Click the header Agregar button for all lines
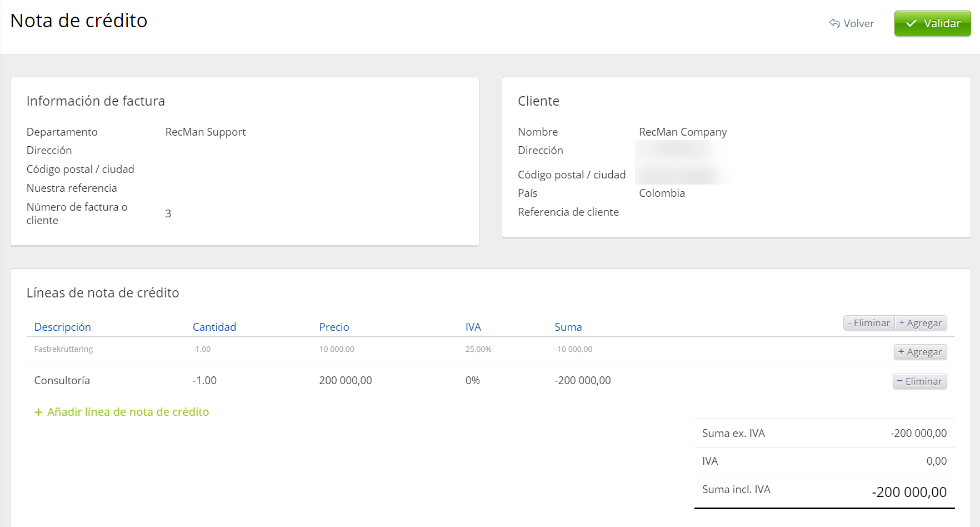Viewport: 980px width, 527px height. (921, 323)
